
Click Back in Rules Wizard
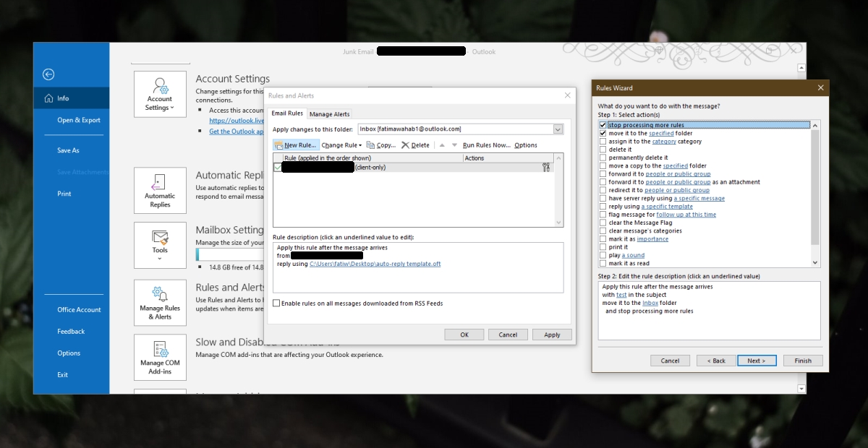pos(716,361)
